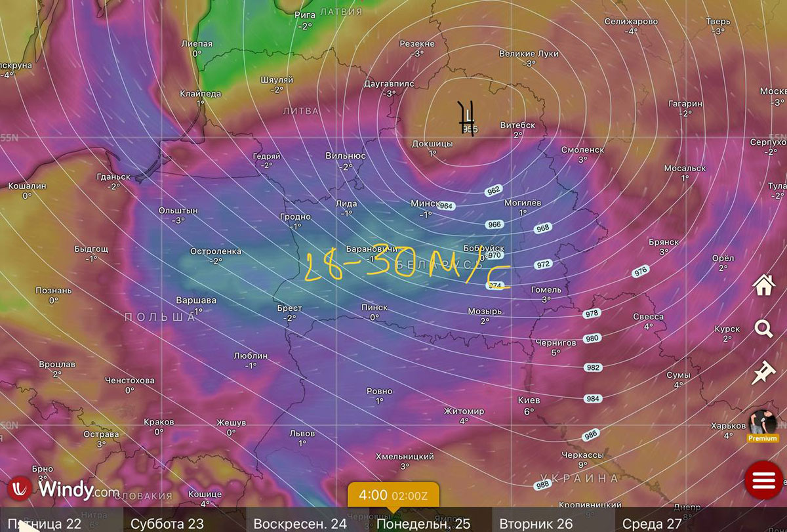Viewport: 787px width, 532px height.
Task: Select the Клайпеда city label
Action: tap(200, 93)
